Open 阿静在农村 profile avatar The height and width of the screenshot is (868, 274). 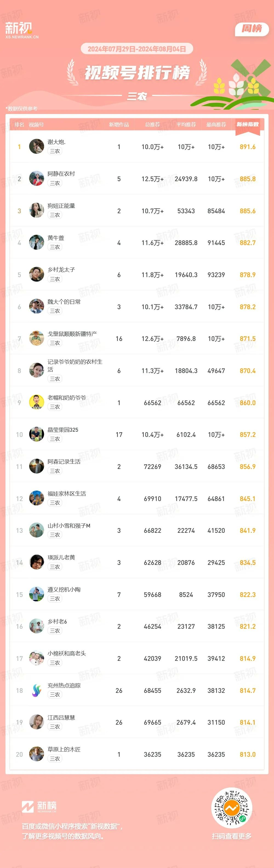(37, 179)
